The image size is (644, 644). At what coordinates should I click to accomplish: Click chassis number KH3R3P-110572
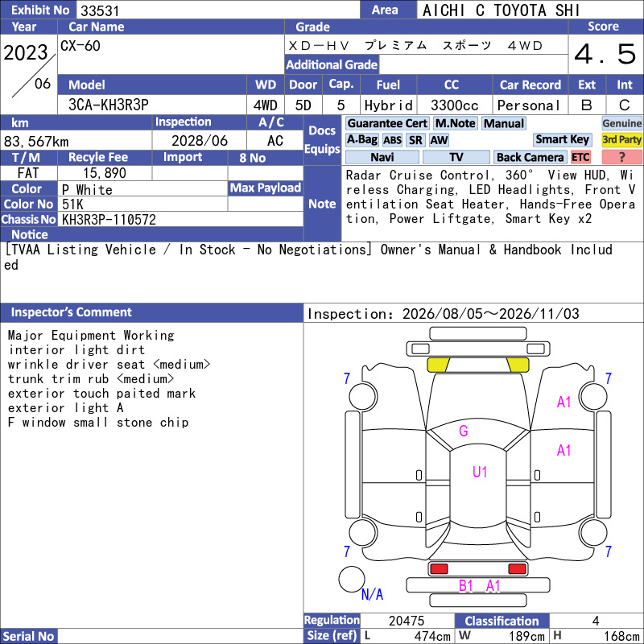(109, 220)
